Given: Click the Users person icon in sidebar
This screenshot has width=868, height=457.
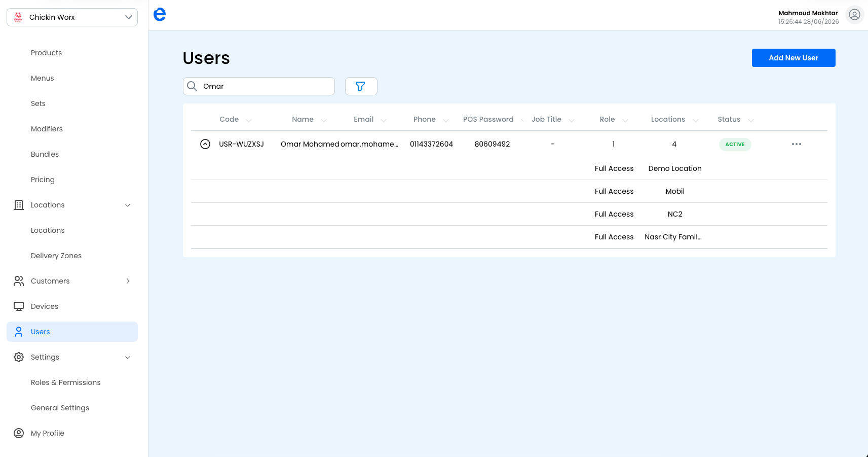Looking at the screenshot, I should [x=19, y=332].
